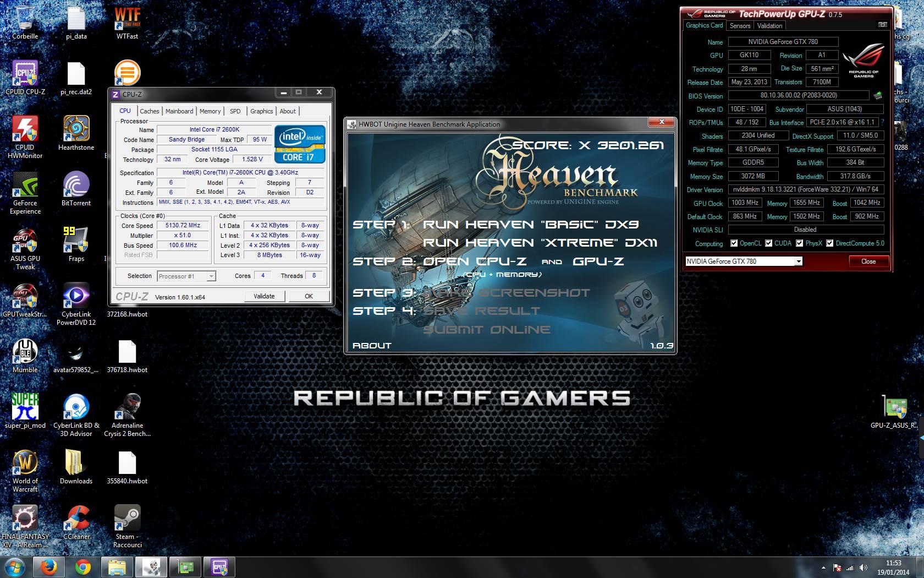This screenshot has width=924, height=578.
Task: Open the Corbeille recycle bin icon
Action: pos(25,22)
